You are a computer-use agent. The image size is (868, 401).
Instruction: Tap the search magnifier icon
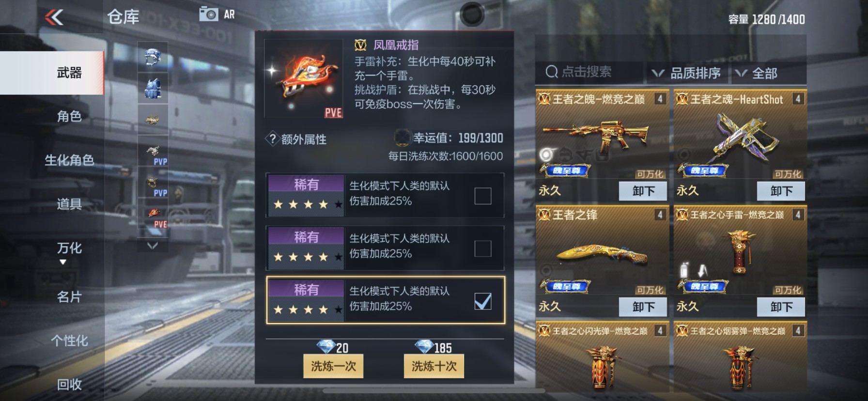coord(552,72)
